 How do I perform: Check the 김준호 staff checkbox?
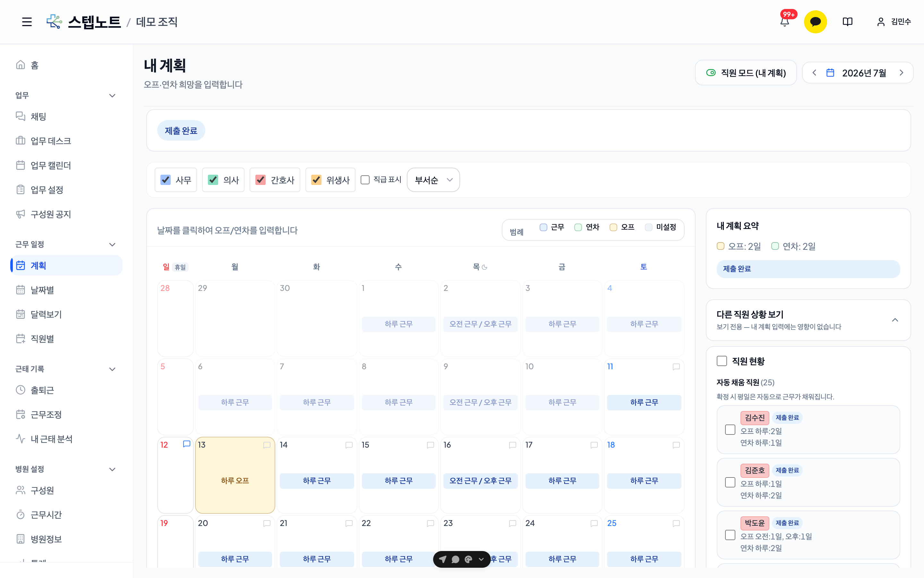tap(730, 482)
